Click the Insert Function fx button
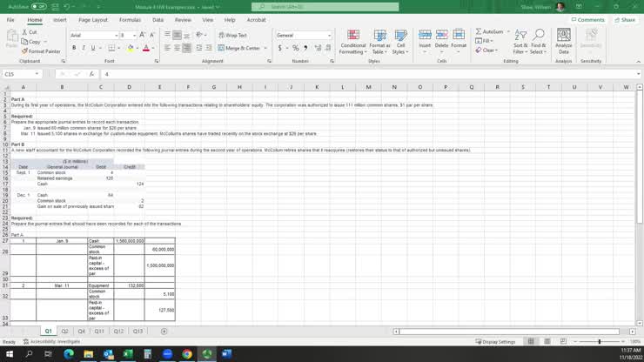Screen dimensions: 644x362 click(x=91, y=74)
